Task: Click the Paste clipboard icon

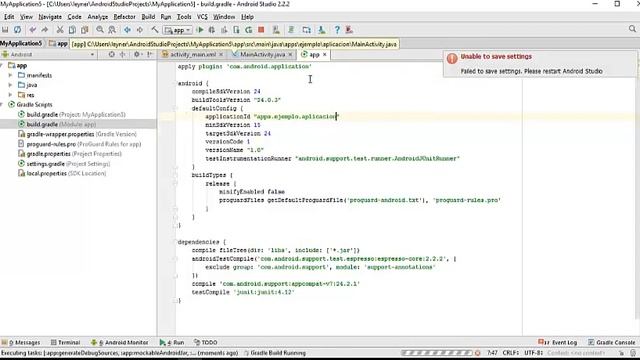Action: pyautogui.click(x=84, y=30)
